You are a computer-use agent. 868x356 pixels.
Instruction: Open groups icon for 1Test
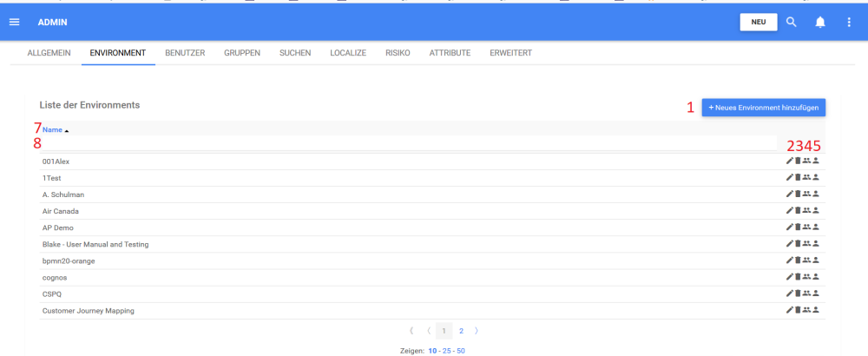[806, 177]
